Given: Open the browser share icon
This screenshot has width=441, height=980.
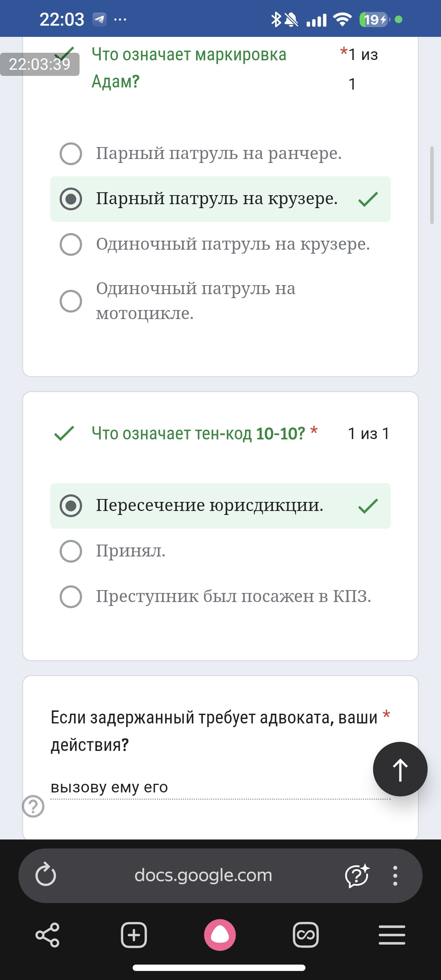Looking at the screenshot, I should [x=48, y=935].
